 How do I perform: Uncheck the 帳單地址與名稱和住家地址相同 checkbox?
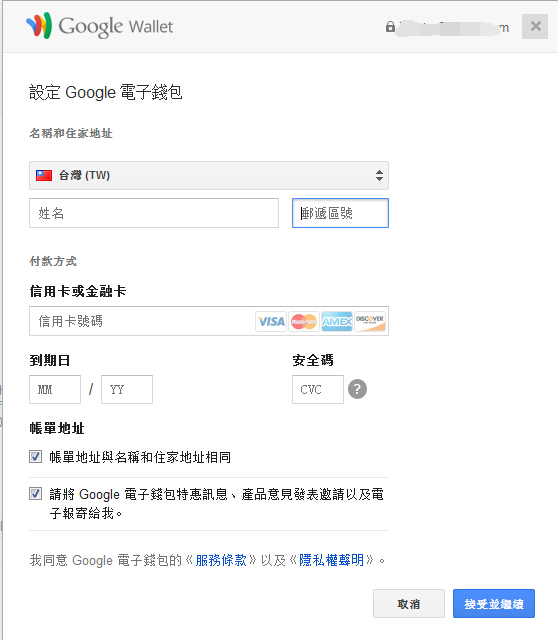click(x=36, y=456)
